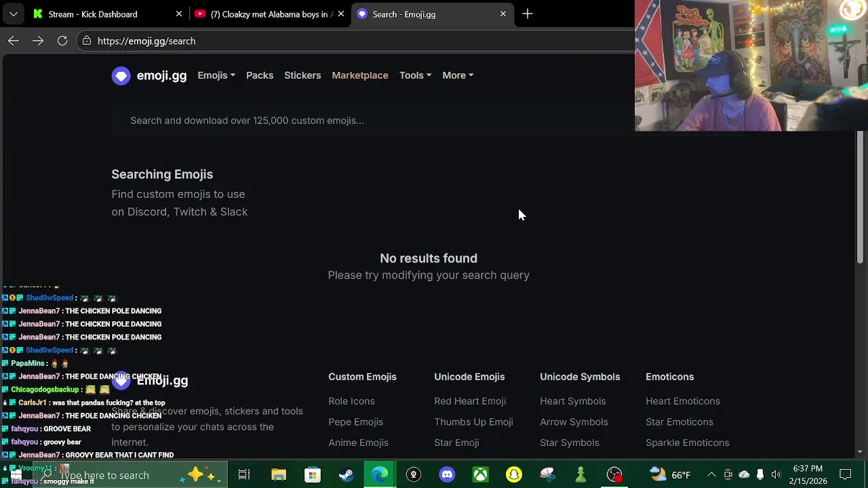Open the notification center icon
Screen dimensions: 868x488
(846, 474)
